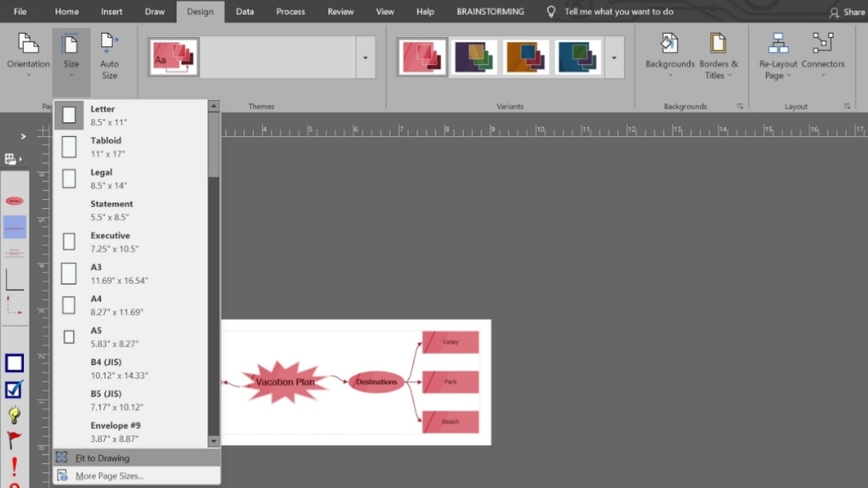Switch to the Help tab
Viewport: 868px width, 488px height.
click(425, 12)
